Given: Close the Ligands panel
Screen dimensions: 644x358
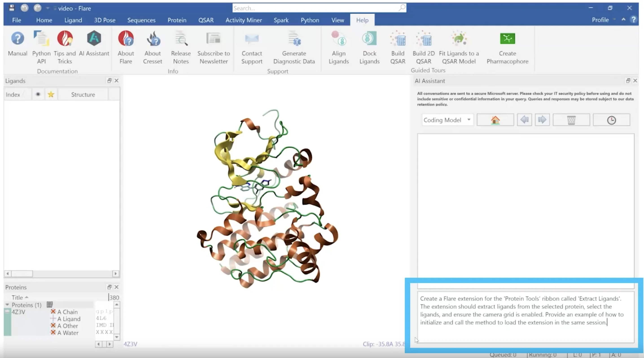Looking at the screenshot, I should click(116, 81).
